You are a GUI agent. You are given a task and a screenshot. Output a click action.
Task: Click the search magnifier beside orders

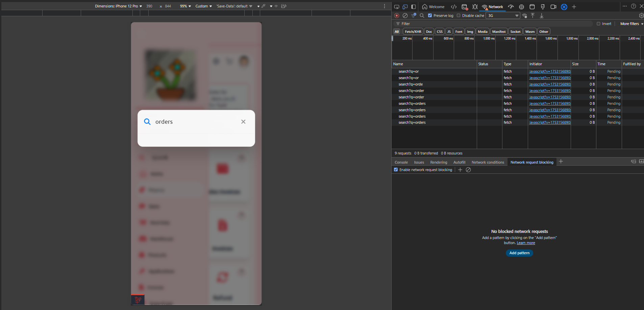(x=147, y=122)
